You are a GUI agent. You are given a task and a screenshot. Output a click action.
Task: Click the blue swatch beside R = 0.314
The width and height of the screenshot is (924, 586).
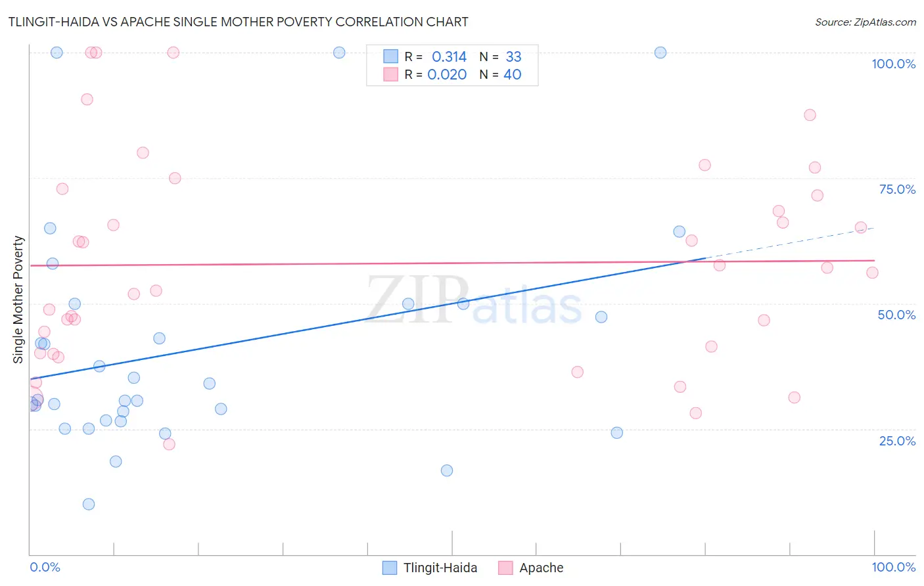tap(391, 56)
